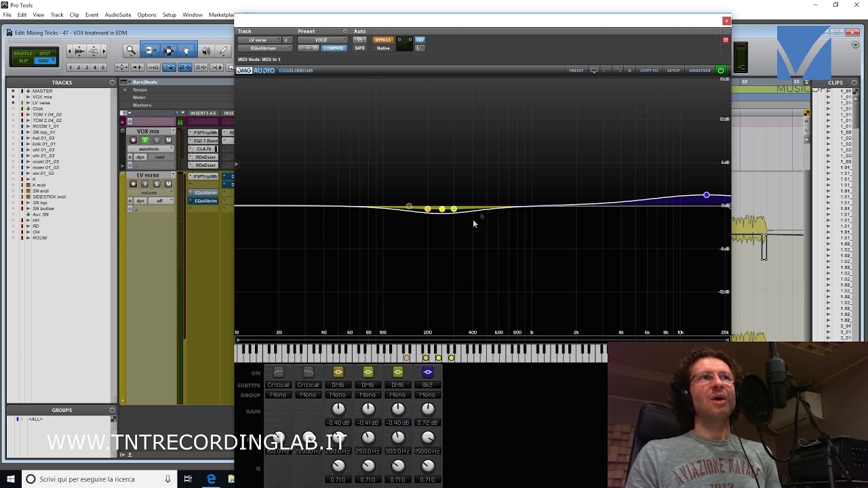Toggle the purple 8k2 band icon
This screenshot has height=488, width=868.
427,372
